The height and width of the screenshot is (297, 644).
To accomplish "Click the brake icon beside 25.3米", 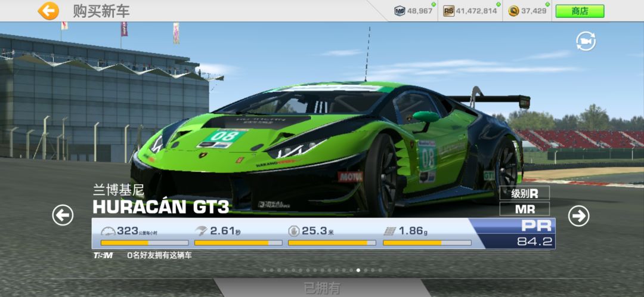I will pyautogui.click(x=293, y=231).
